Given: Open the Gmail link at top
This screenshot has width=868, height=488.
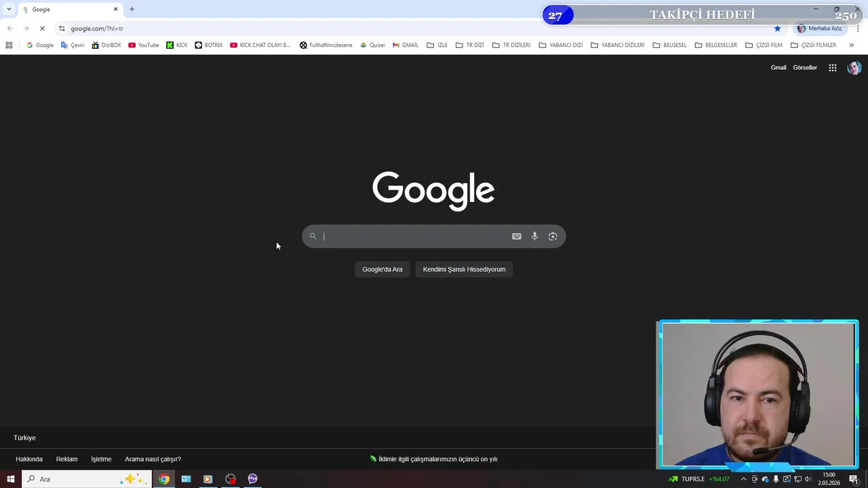Looking at the screenshot, I should (778, 68).
